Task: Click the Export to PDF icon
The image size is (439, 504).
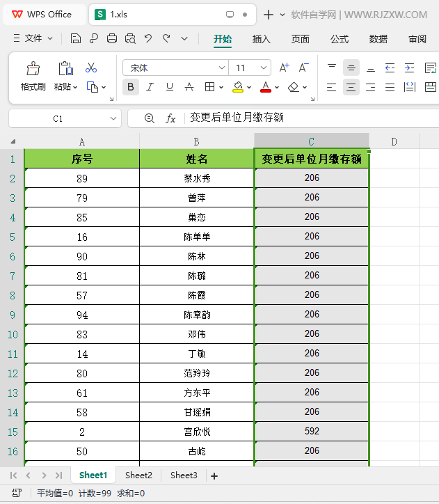Action: [x=94, y=38]
